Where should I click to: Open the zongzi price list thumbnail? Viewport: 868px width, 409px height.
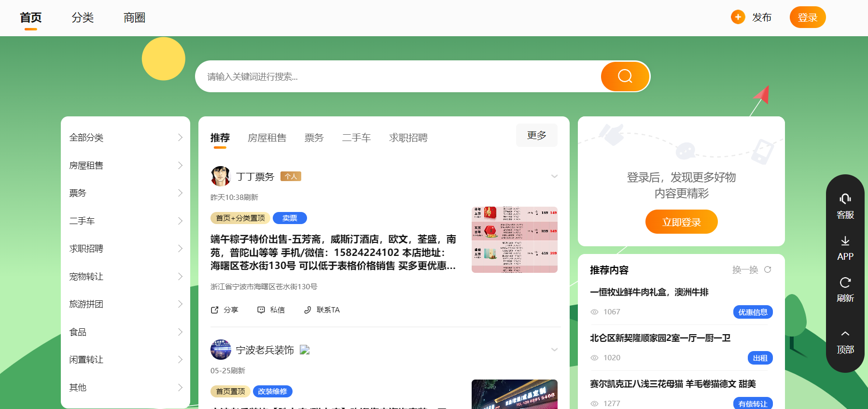pyautogui.click(x=514, y=240)
